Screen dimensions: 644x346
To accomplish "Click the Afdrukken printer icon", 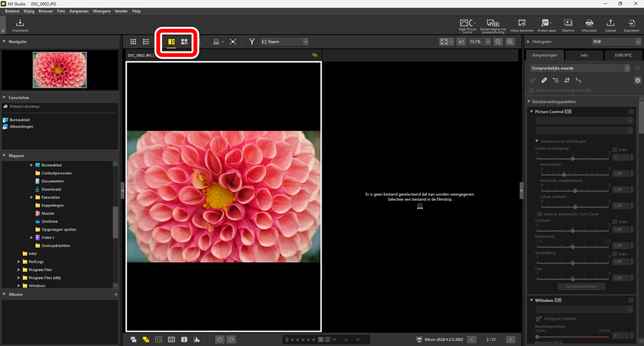I will click(x=589, y=25).
